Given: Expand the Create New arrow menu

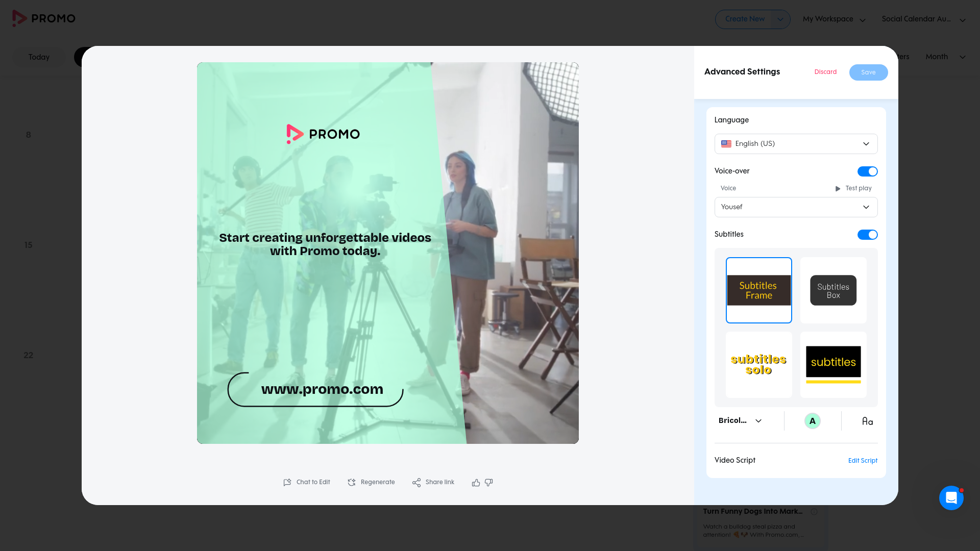Looking at the screenshot, I should tap(780, 19).
